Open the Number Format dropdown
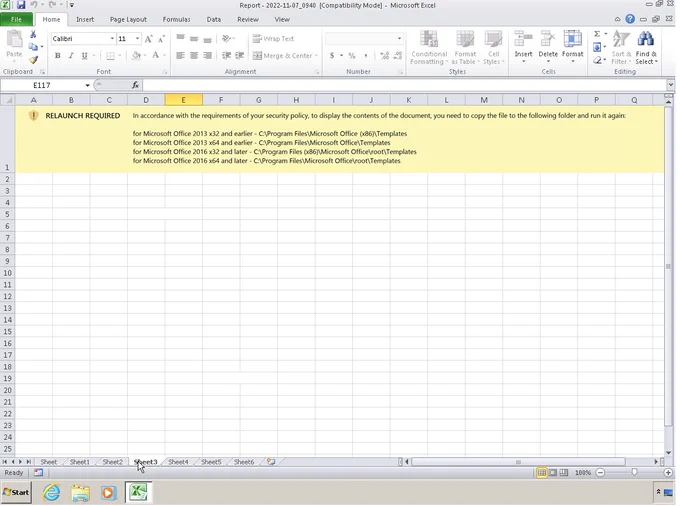The height and width of the screenshot is (506, 680). point(399,39)
